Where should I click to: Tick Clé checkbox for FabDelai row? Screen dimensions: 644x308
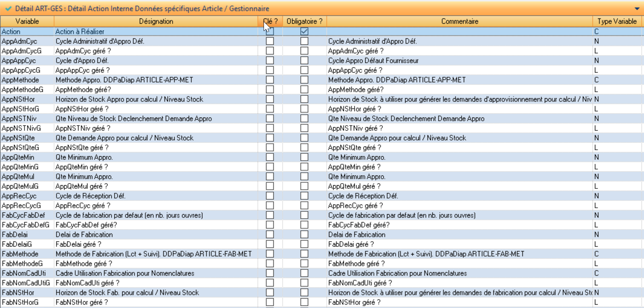[270, 234]
